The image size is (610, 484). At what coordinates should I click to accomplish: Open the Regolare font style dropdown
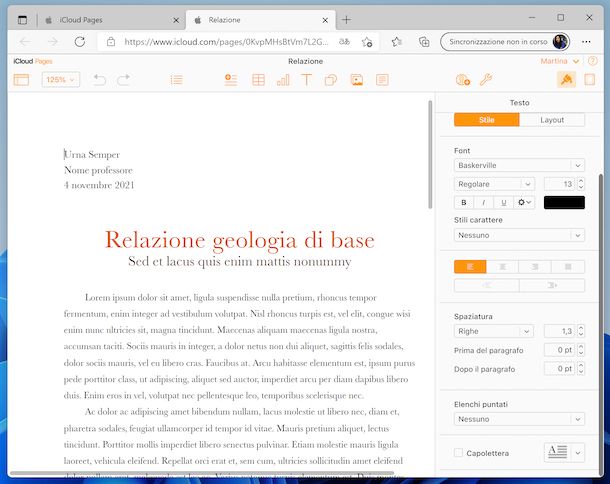pyautogui.click(x=494, y=184)
